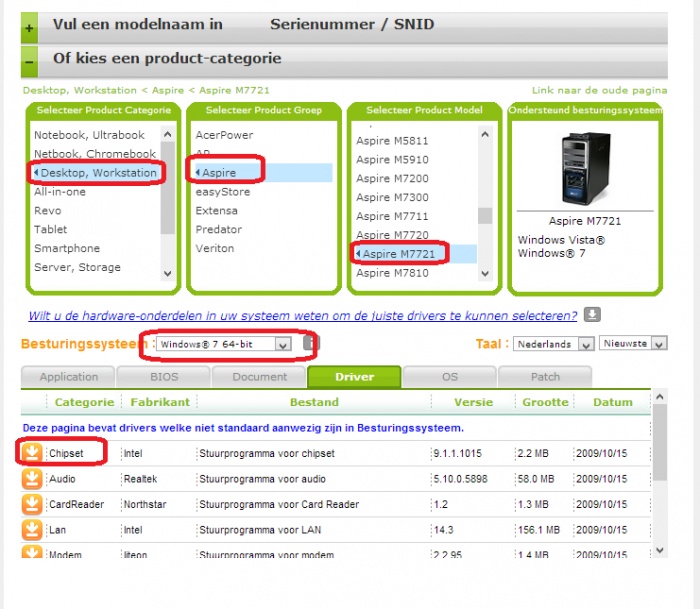Click the '156.1 MB' size cell

[538, 530]
